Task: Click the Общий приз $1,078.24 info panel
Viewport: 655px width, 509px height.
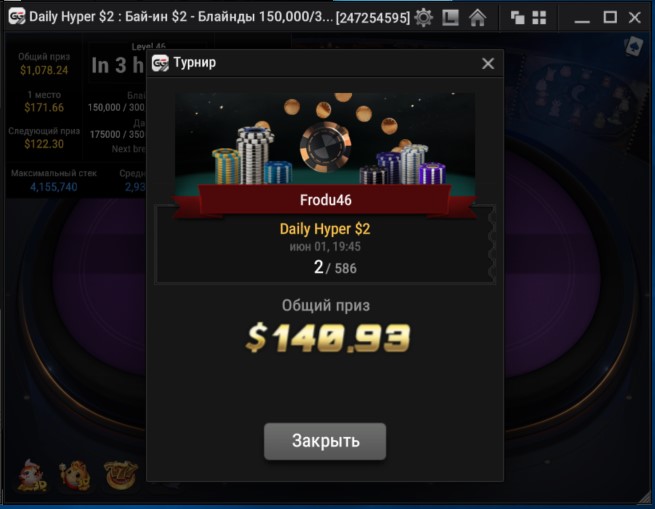Action: point(44,64)
